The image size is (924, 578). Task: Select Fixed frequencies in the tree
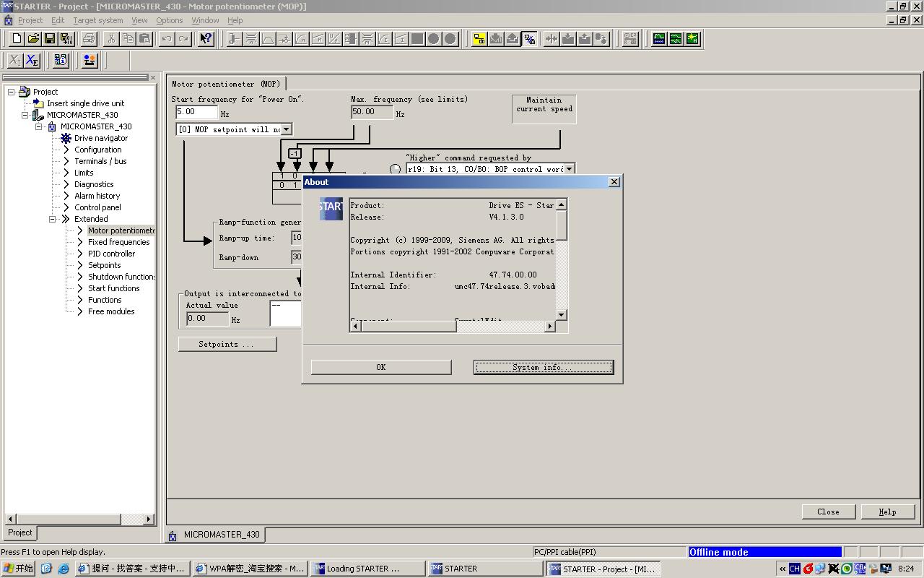pyautogui.click(x=118, y=242)
